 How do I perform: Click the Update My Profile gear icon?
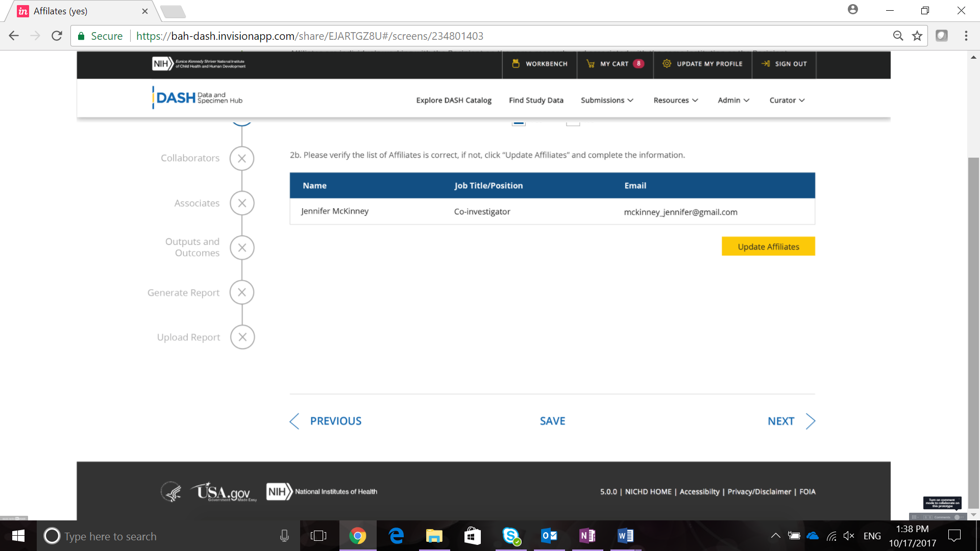click(667, 64)
